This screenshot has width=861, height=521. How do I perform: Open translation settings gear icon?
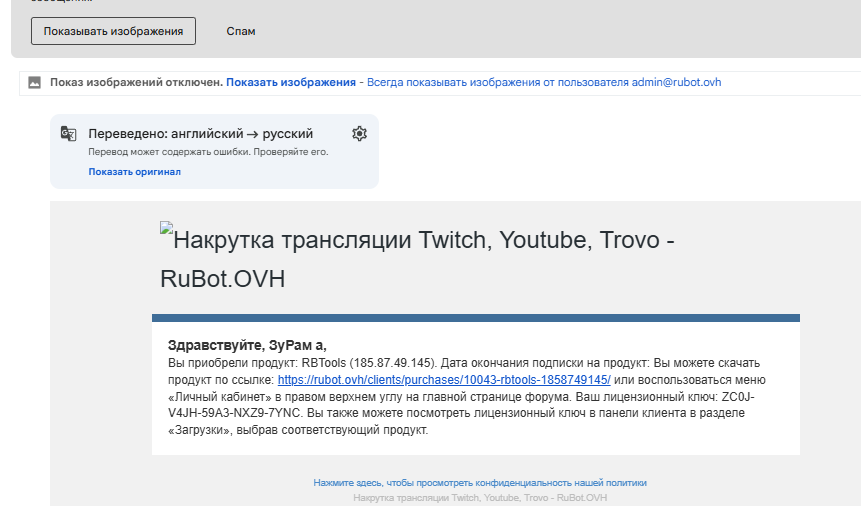pos(360,134)
